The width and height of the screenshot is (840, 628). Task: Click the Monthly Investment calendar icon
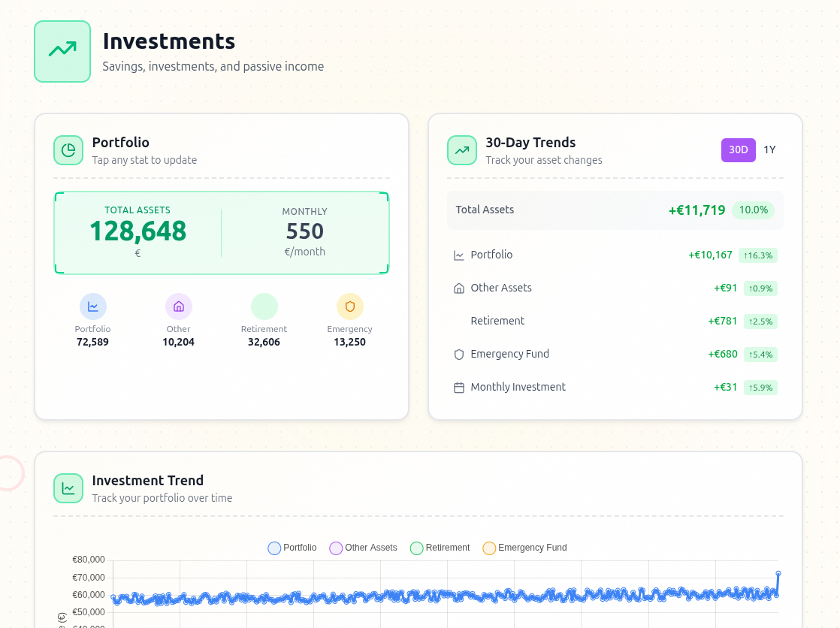[x=459, y=387]
